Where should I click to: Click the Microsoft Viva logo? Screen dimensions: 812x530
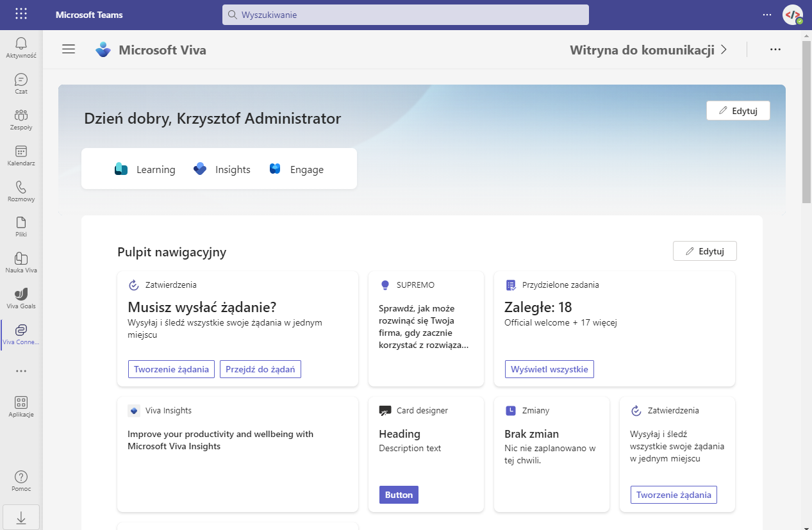pyautogui.click(x=103, y=49)
